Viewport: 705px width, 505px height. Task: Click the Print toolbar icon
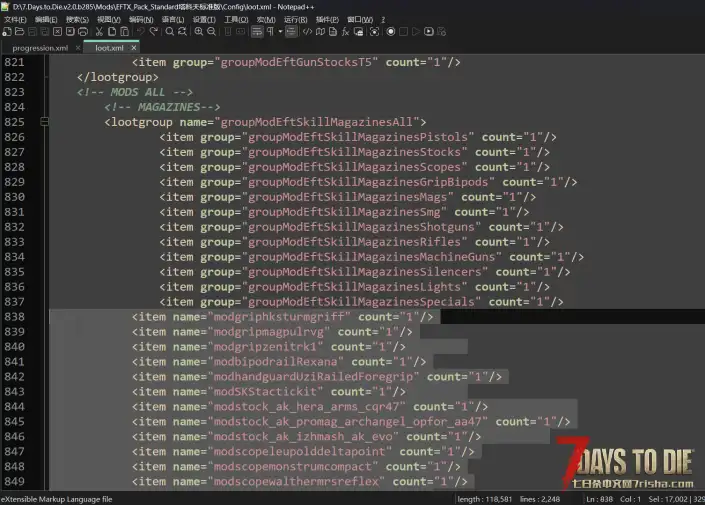[x=84, y=32]
